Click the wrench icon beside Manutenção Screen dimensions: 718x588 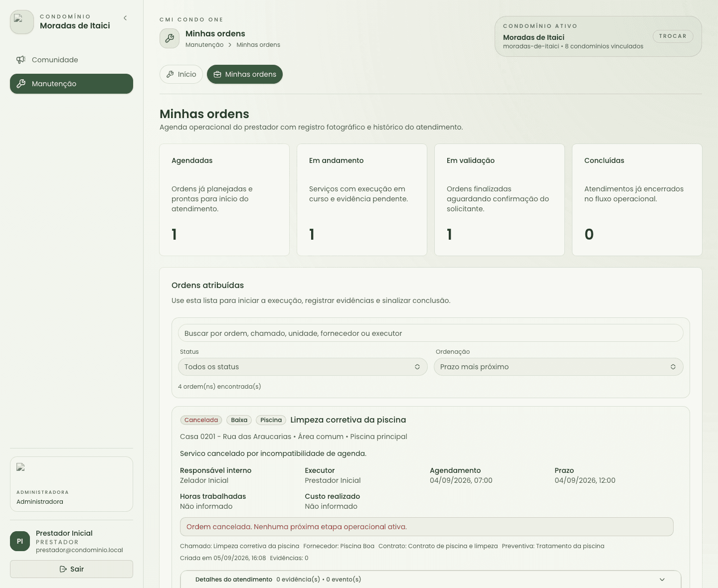pos(21,84)
